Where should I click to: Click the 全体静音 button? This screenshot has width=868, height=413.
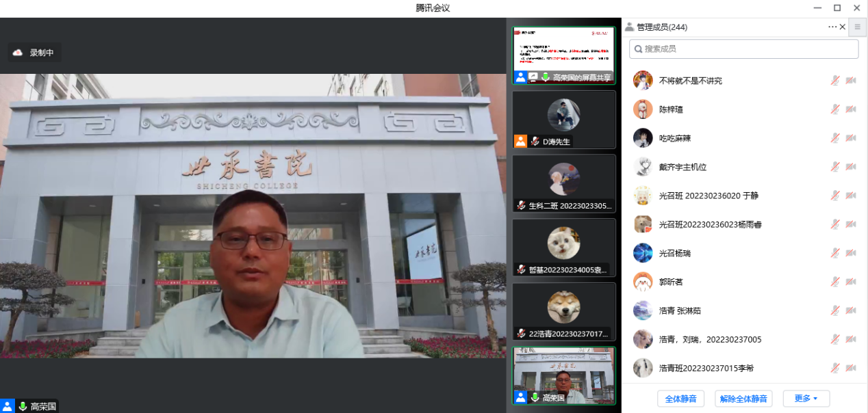(680, 399)
